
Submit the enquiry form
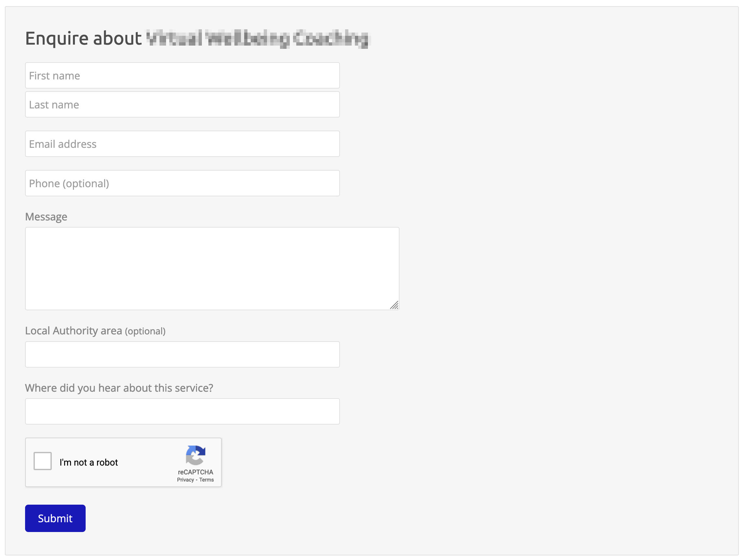[55, 518]
